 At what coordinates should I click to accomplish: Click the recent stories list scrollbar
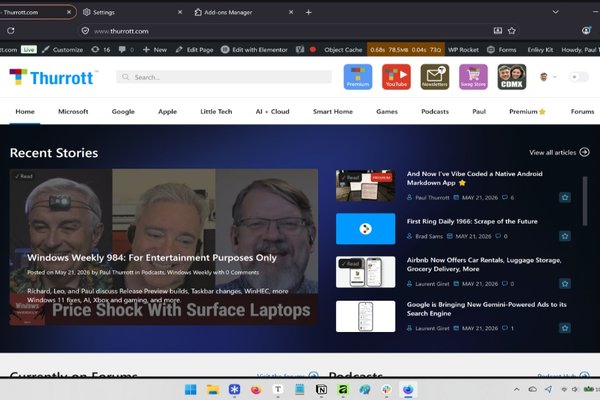coord(585,201)
